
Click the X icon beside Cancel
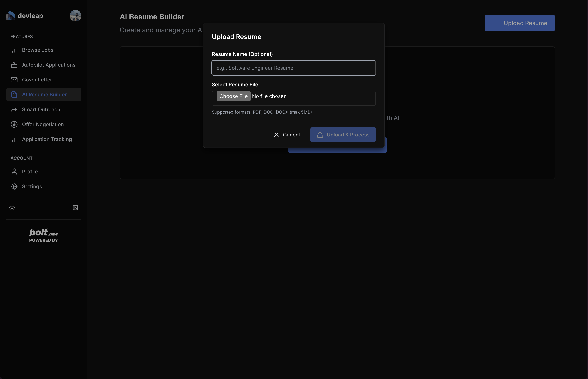coord(276,135)
